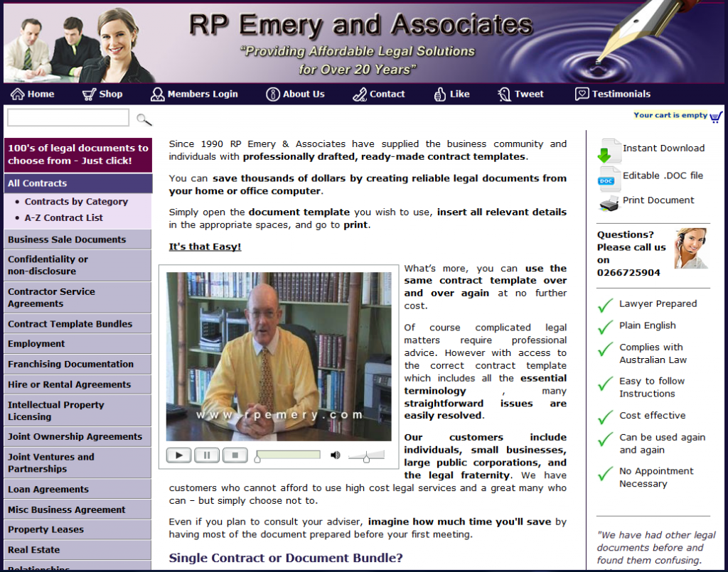
Task: Click the search magnifying glass icon
Action: [x=144, y=119]
